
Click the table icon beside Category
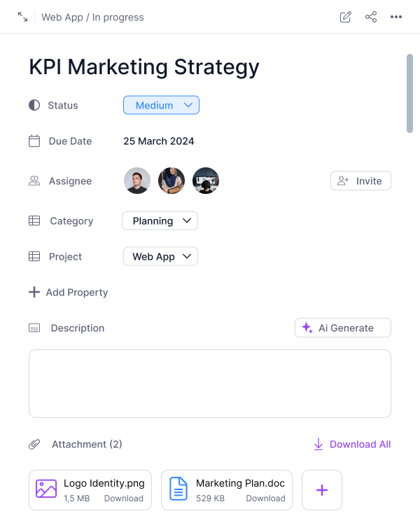coord(34,221)
